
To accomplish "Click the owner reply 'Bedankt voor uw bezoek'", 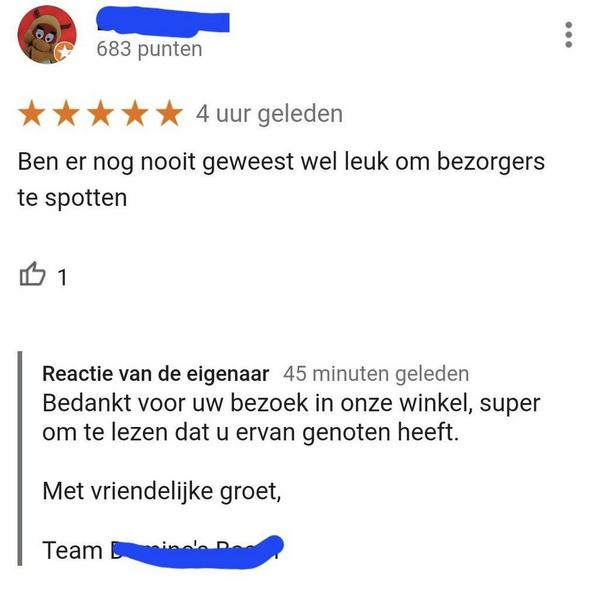I will [175, 403].
